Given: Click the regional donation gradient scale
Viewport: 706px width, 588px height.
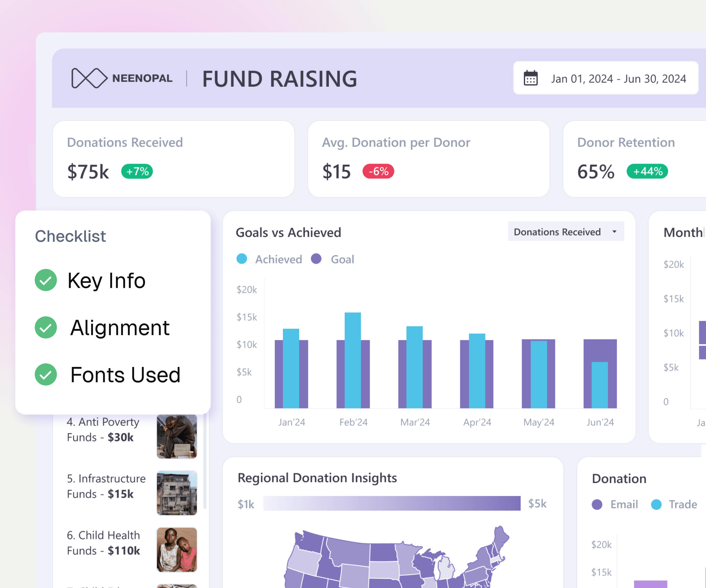Looking at the screenshot, I should click(392, 503).
